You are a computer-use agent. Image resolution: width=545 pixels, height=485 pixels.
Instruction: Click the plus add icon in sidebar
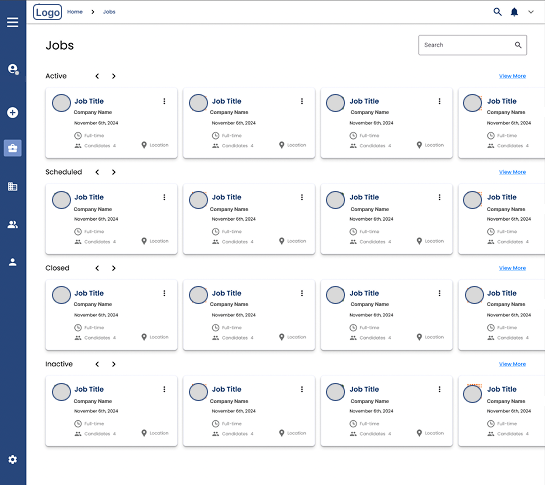13,113
